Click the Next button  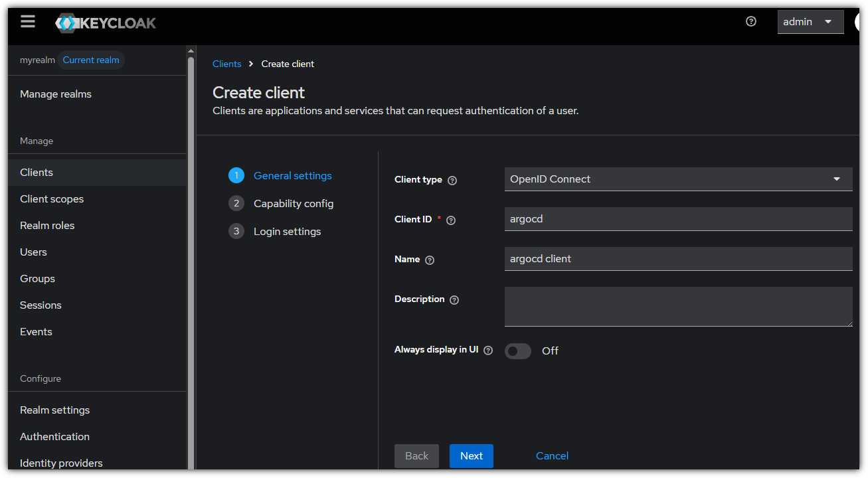[x=472, y=456]
